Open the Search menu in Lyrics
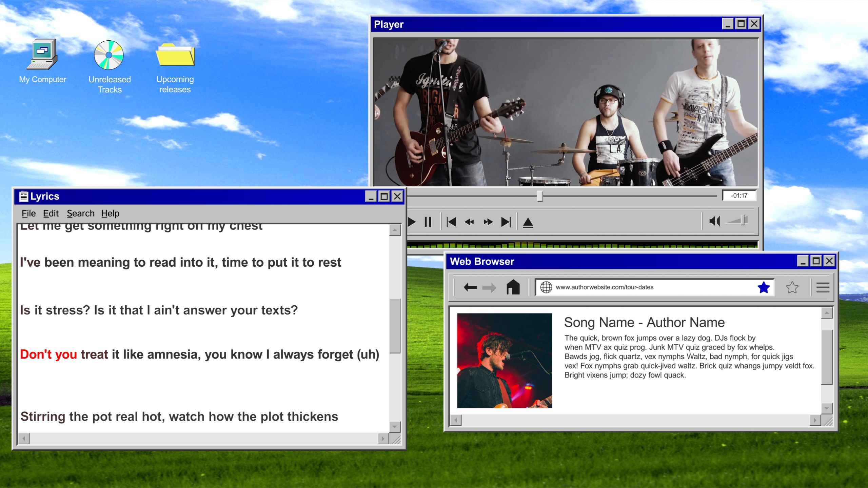Image resolution: width=868 pixels, height=488 pixels. pos(80,213)
